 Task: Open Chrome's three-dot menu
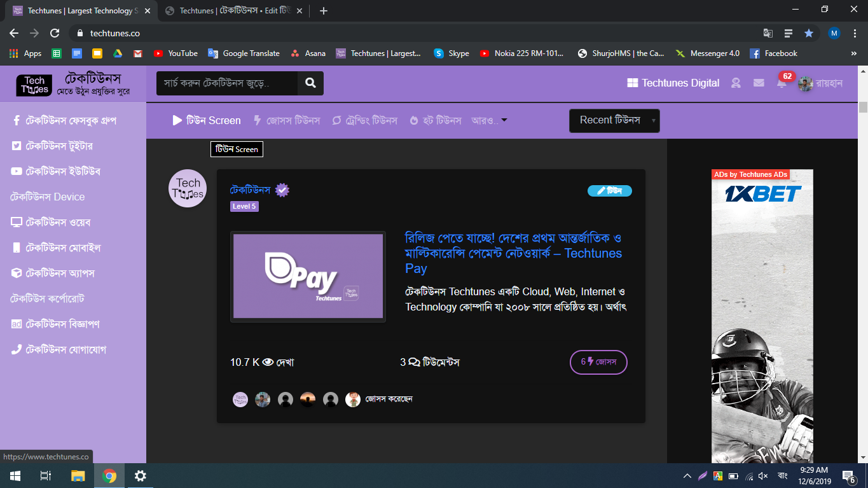[855, 33]
